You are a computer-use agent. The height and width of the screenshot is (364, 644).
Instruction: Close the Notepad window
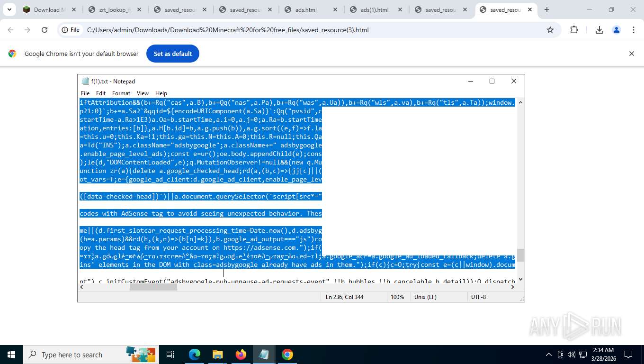(514, 81)
